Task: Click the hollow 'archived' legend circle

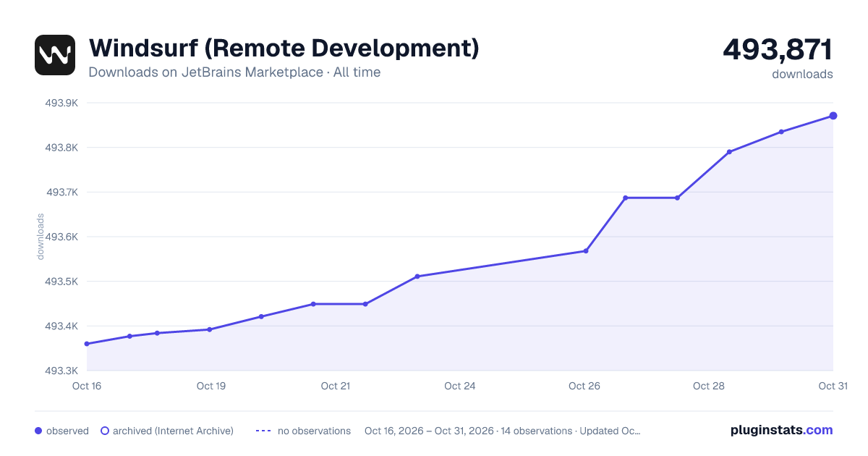Action: 104,431
